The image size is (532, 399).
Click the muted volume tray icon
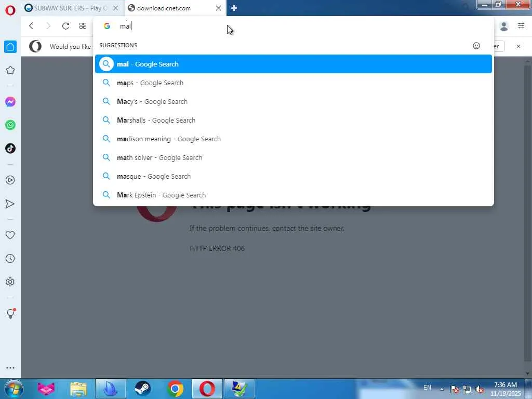click(480, 389)
